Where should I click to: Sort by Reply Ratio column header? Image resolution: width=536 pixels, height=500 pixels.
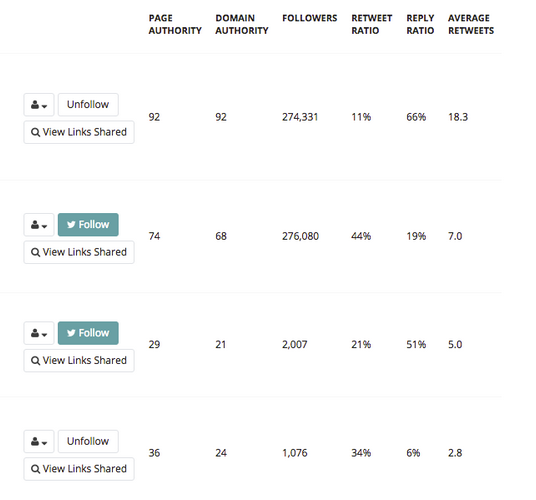[x=420, y=24]
